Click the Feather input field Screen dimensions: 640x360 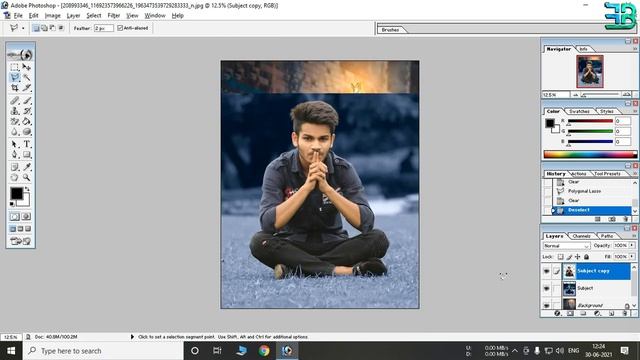[104, 28]
